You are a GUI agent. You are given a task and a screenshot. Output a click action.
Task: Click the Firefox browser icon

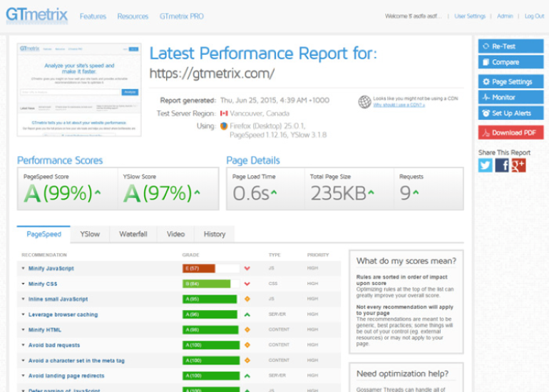(224, 126)
